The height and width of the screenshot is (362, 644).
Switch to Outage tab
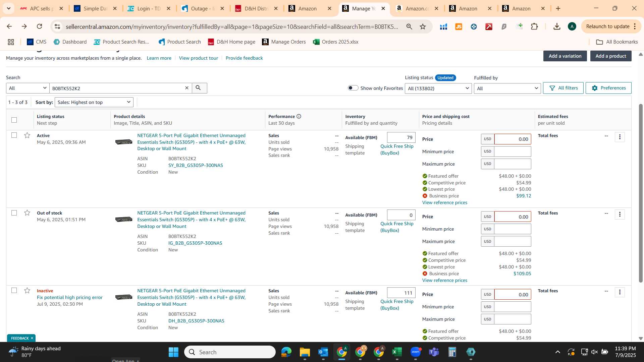[203, 8]
